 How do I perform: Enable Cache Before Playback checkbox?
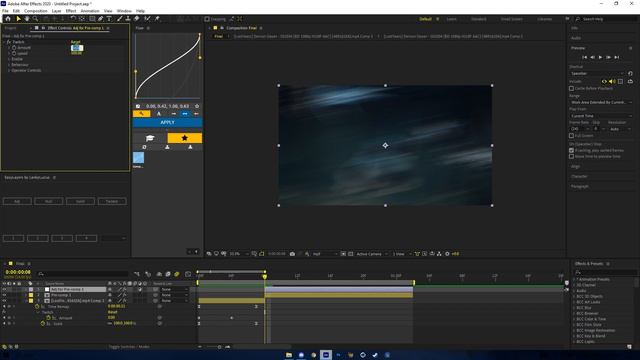point(571,88)
